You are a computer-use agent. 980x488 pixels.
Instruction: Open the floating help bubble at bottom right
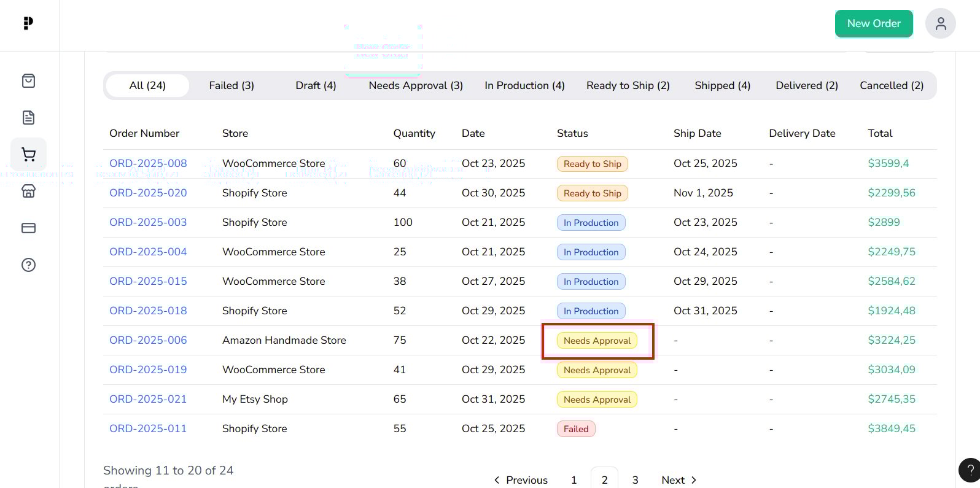point(970,470)
